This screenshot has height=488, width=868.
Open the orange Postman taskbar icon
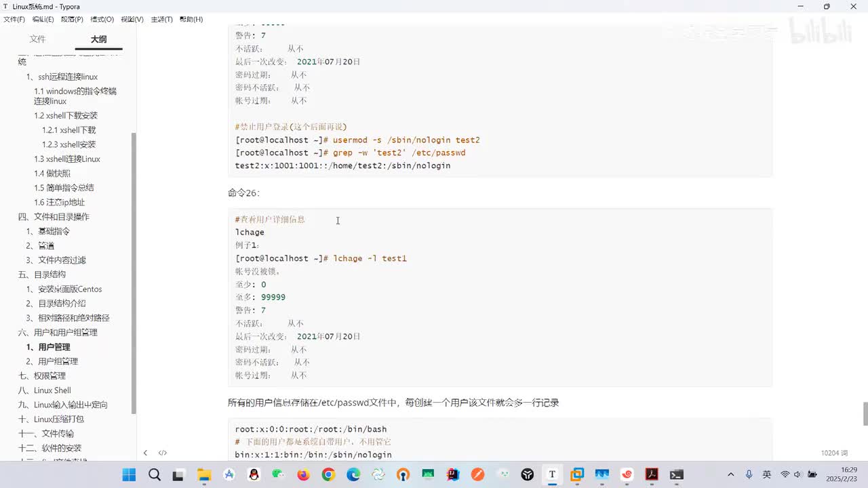click(x=477, y=474)
